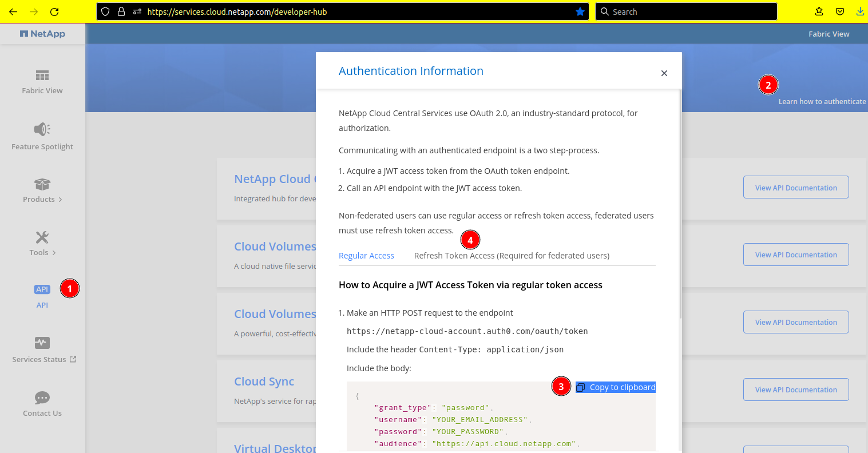
Task: Open the browser downloads arrow icon
Action: (860, 11)
